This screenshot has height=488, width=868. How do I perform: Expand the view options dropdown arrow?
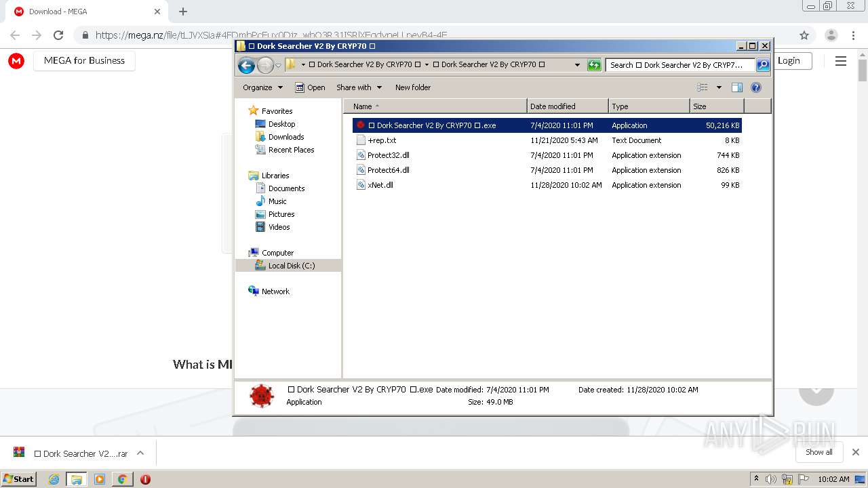click(719, 87)
